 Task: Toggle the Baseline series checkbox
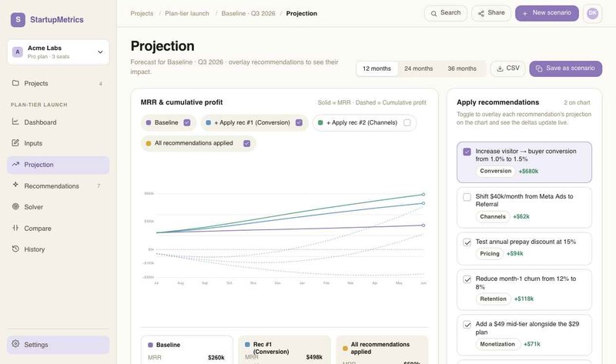tap(187, 122)
